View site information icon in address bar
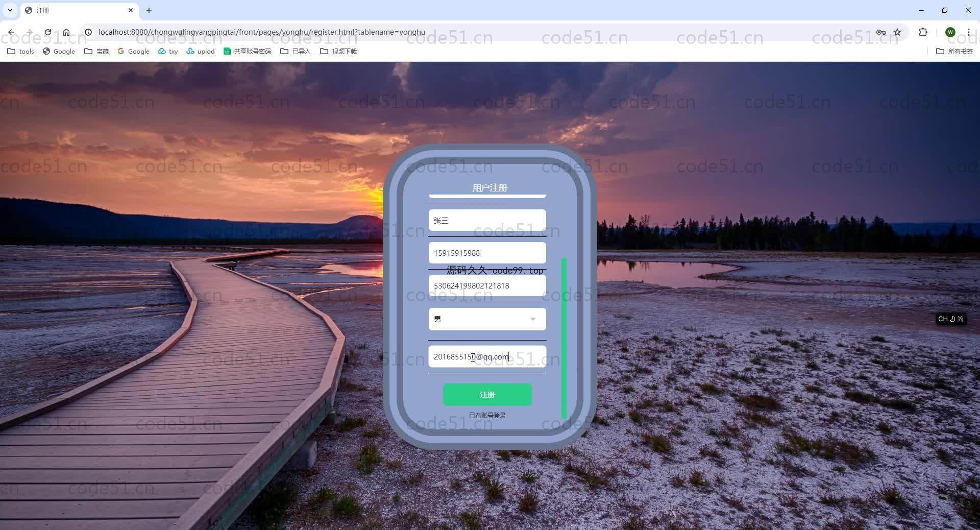980x530 pixels. click(x=88, y=32)
